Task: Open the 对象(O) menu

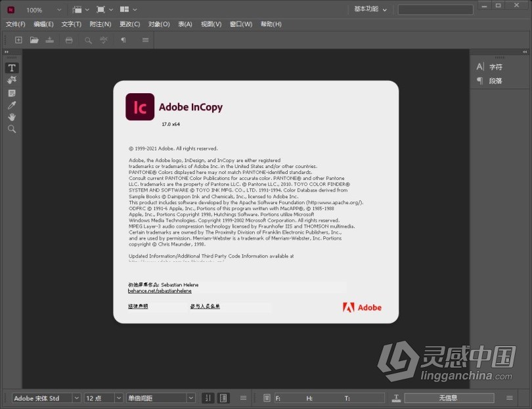Action: [159, 24]
